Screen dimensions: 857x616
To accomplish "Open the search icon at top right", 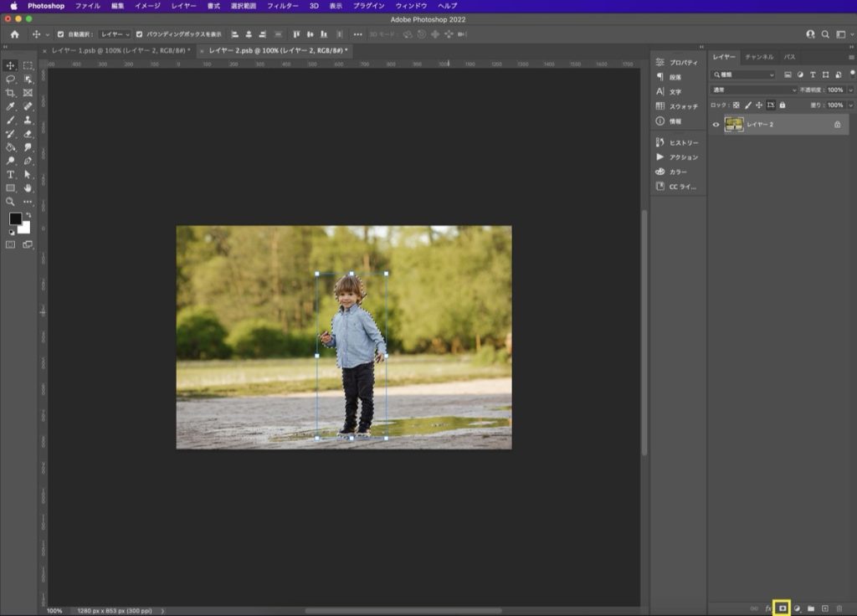I will tap(825, 34).
